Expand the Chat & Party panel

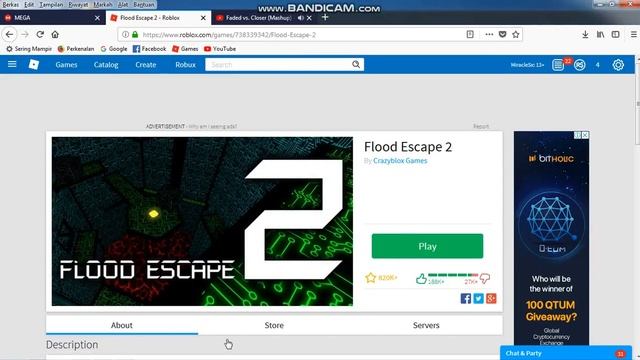(566, 353)
